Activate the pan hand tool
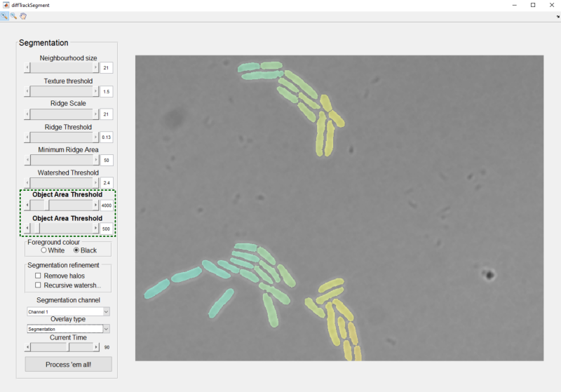Screen dimensions: 561x392 pyautogui.click(x=23, y=16)
